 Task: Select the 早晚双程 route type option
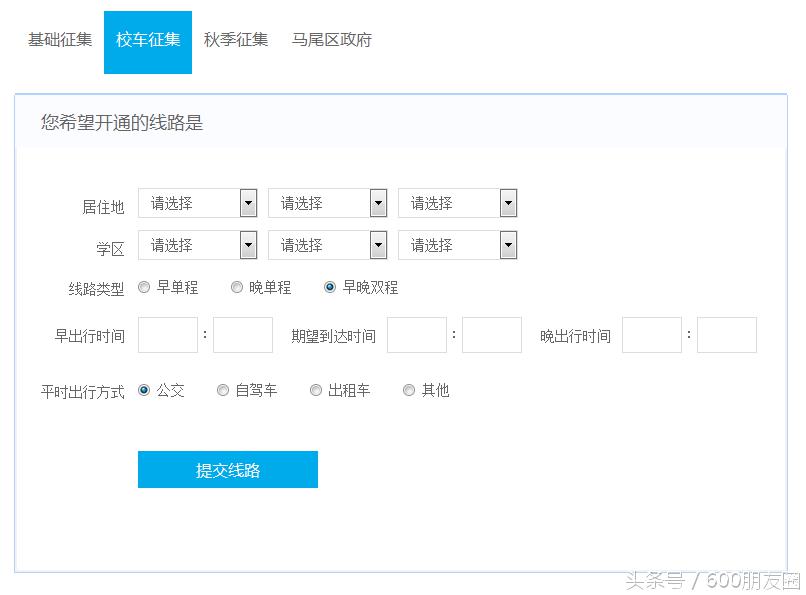329,287
